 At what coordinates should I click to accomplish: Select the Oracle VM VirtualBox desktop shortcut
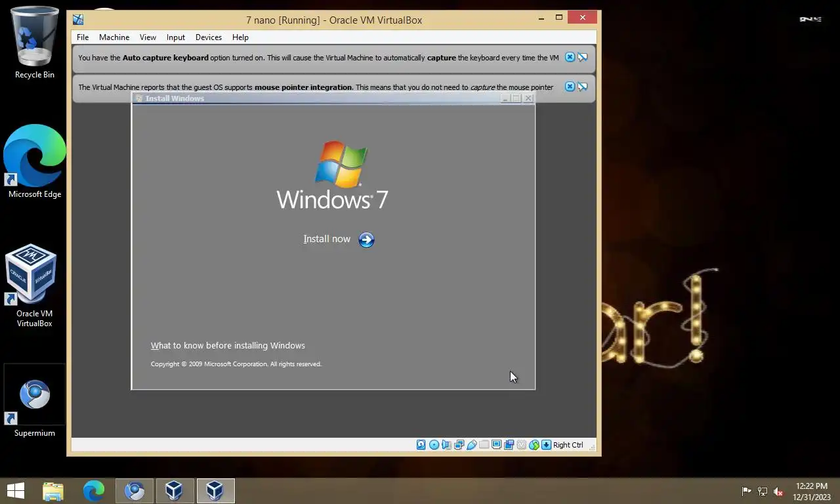[34, 286]
